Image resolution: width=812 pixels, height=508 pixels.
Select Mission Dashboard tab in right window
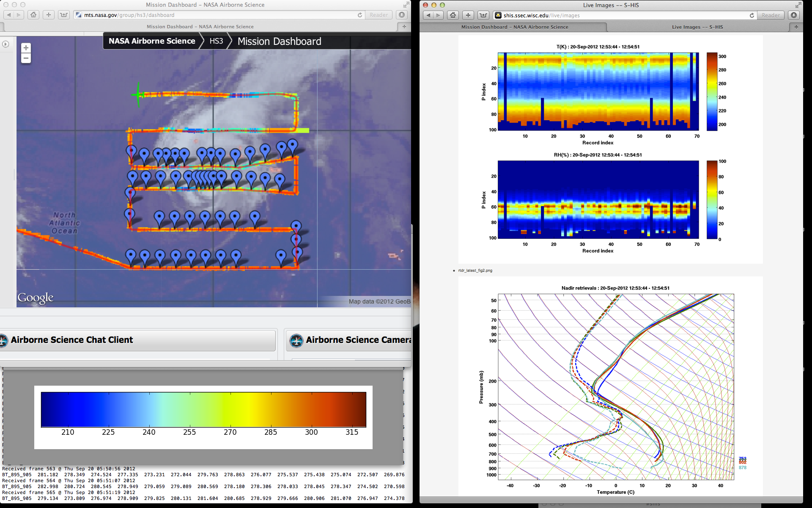tap(514, 27)
